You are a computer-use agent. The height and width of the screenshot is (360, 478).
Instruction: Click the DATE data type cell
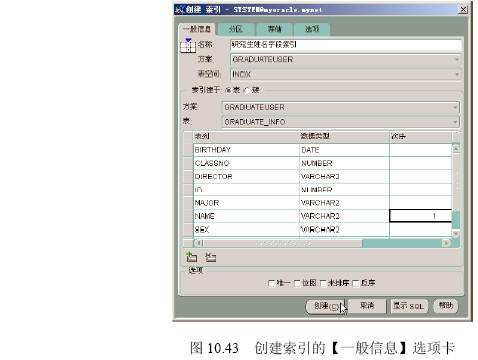point(344,150)
